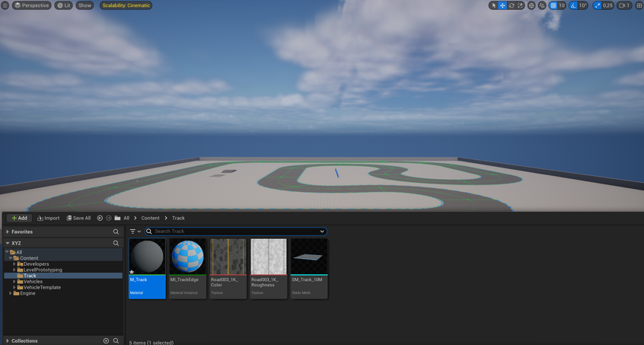Search within XYZ sources magnifier icon

116,243
